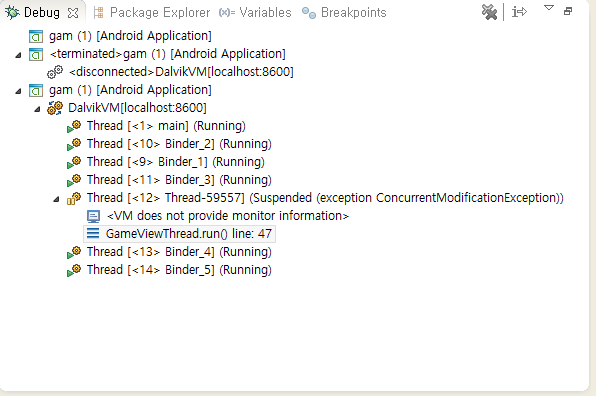
Task: Collapse the DalvikVM[localhost:8600] tree node
Action: coord(37,109)
